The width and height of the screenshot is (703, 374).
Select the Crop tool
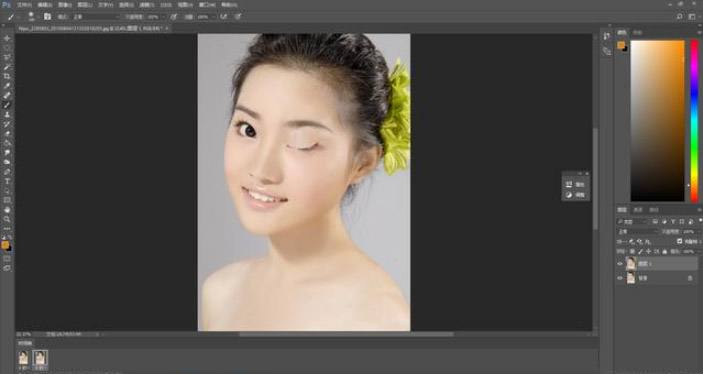[7, 76]
